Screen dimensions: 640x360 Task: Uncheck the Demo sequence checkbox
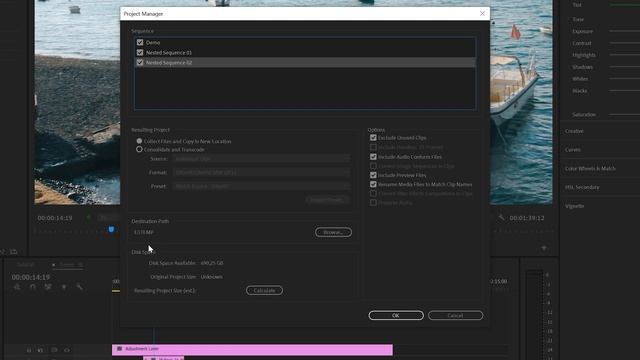pyautogui.click(x=140, y=42)
